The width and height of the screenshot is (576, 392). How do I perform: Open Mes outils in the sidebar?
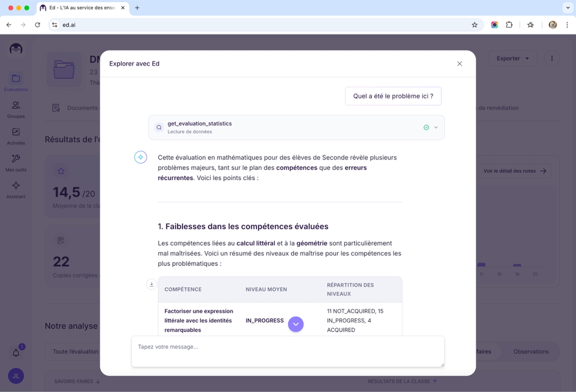16,163
